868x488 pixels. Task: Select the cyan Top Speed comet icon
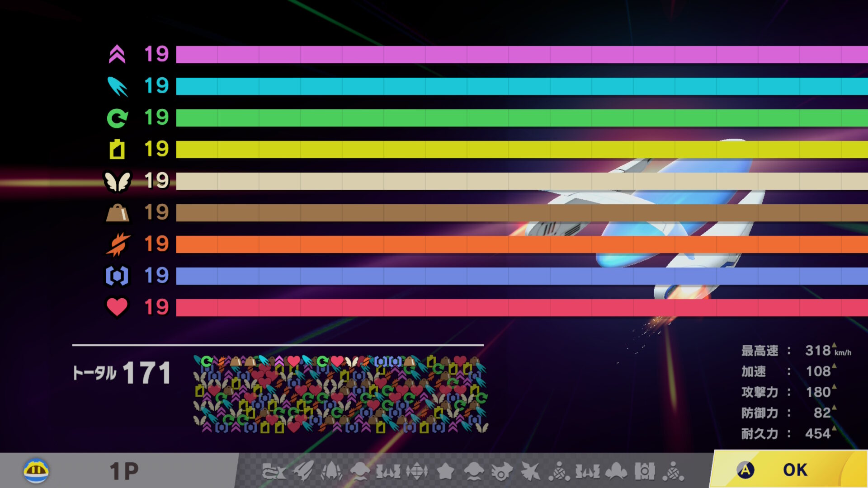[117, 86]
